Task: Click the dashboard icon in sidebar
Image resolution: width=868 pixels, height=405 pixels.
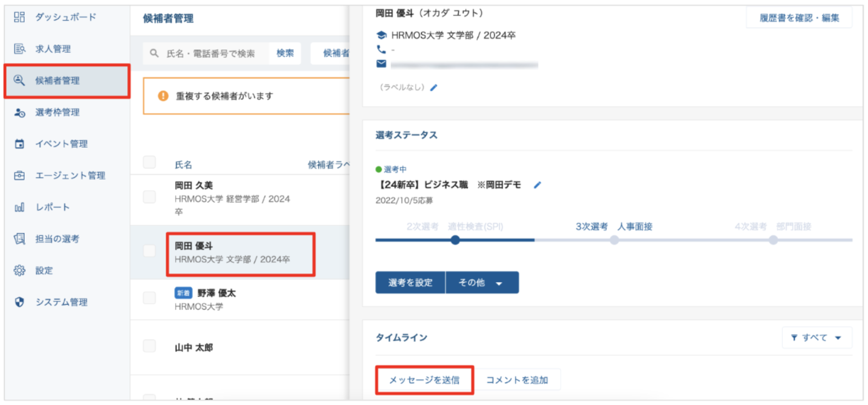Action: 19,17
